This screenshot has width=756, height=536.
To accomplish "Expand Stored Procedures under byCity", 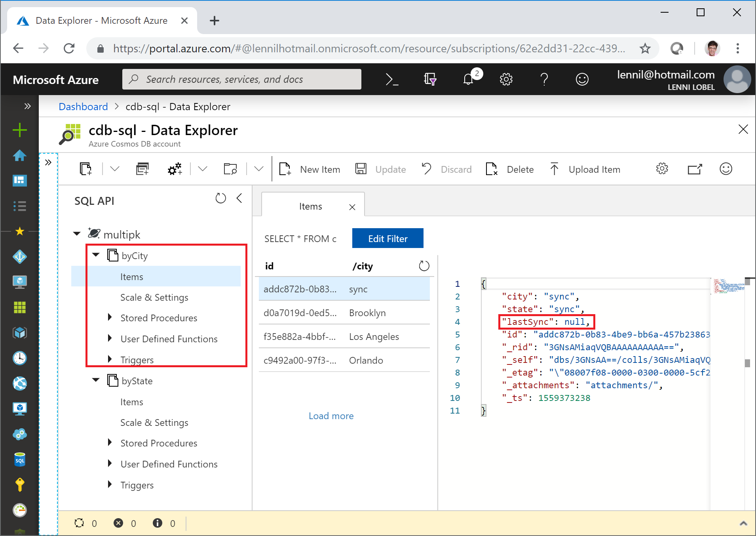I will (x=110, y=317).
